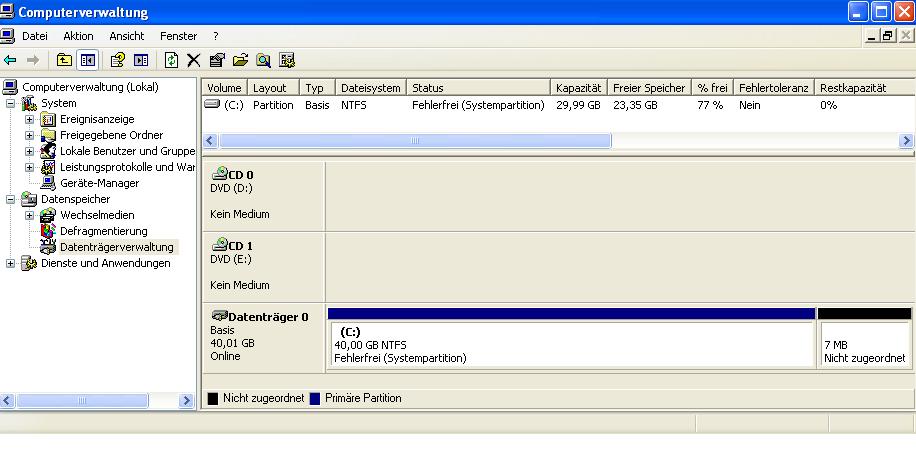916x450 pixels.
Task: Click the Help icon with the question mark
Action: [x=118, y=60]
